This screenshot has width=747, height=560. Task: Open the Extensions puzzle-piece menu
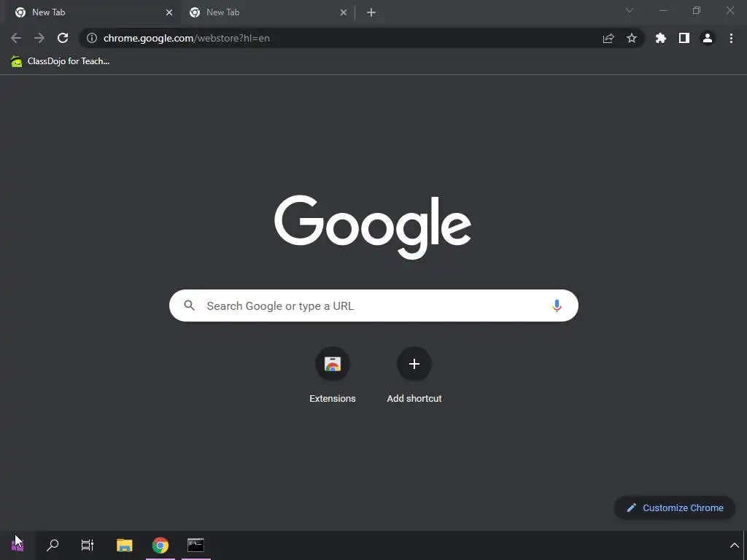coord(661,38)
